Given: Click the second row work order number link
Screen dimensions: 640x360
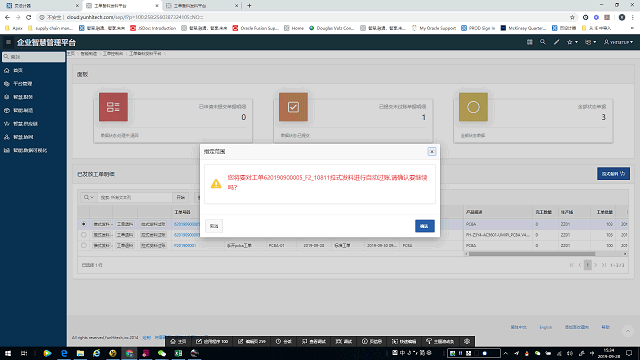Looking at the screenshot, I should (187, 235).
